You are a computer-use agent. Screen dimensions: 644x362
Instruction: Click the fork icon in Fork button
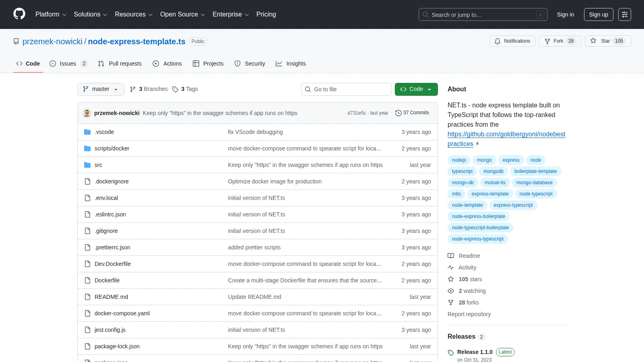[x=547, y=41]
